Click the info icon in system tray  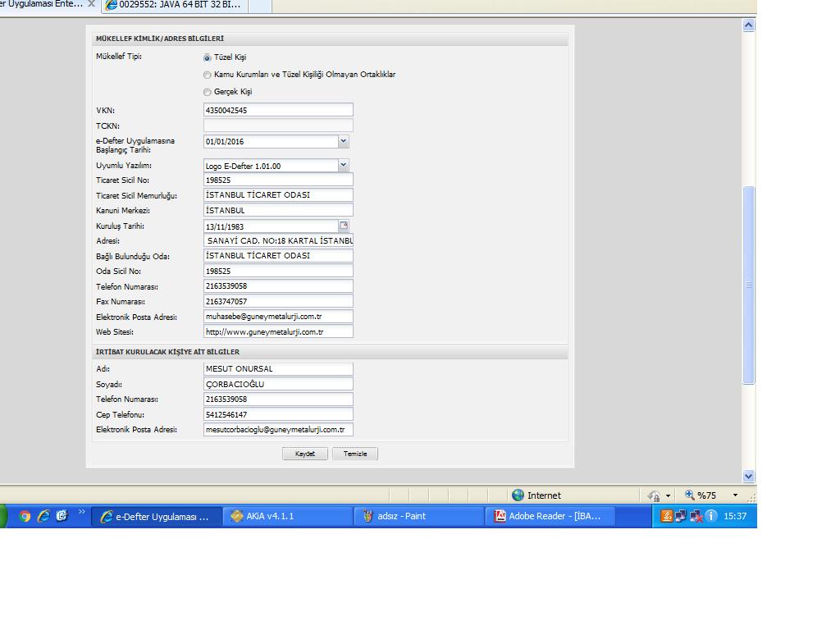point(710,516)
